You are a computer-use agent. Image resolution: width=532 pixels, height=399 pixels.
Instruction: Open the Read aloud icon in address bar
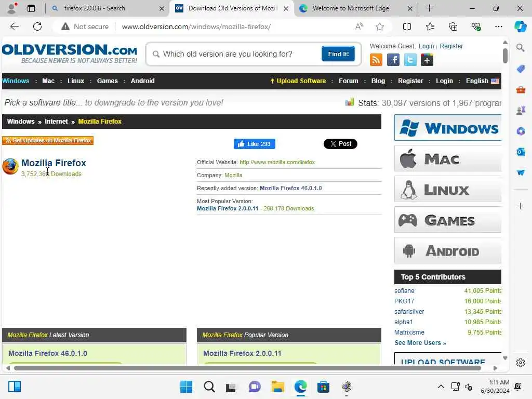point(359,26)
